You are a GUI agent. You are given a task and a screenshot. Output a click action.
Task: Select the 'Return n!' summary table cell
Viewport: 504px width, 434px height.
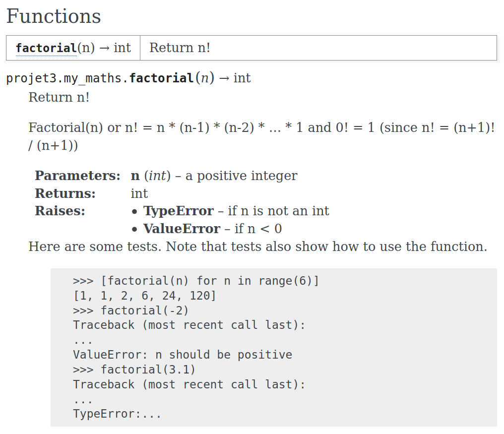coord(318,48)
